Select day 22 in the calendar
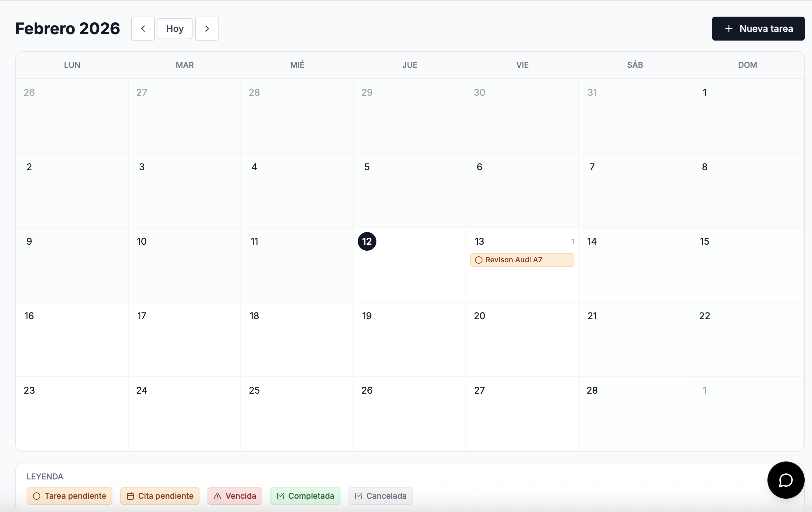 point(747,340)
